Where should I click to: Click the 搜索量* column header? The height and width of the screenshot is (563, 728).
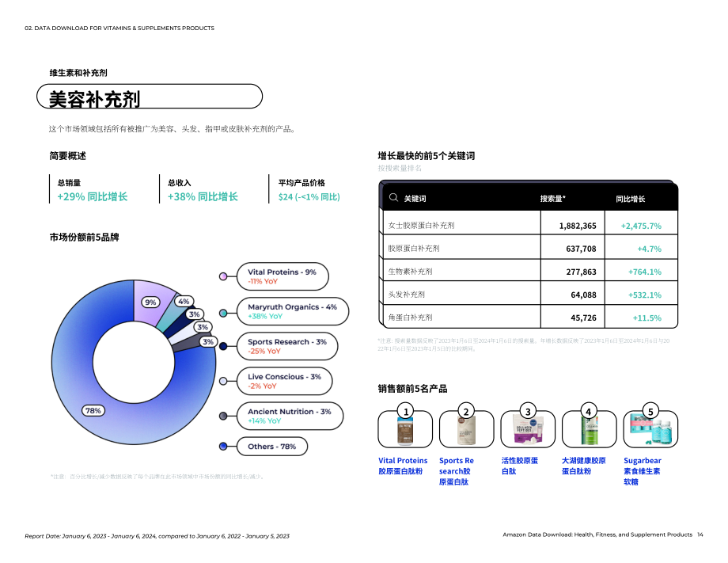(x=552, y=199)
